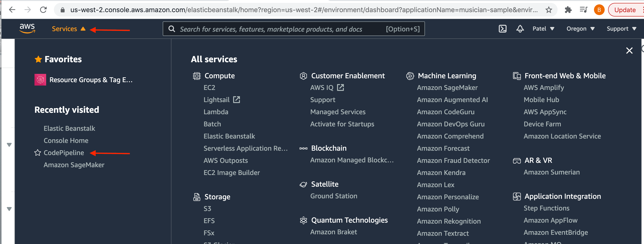
Task: Open Amazon CodeGuru service
Action: [446, 112]
